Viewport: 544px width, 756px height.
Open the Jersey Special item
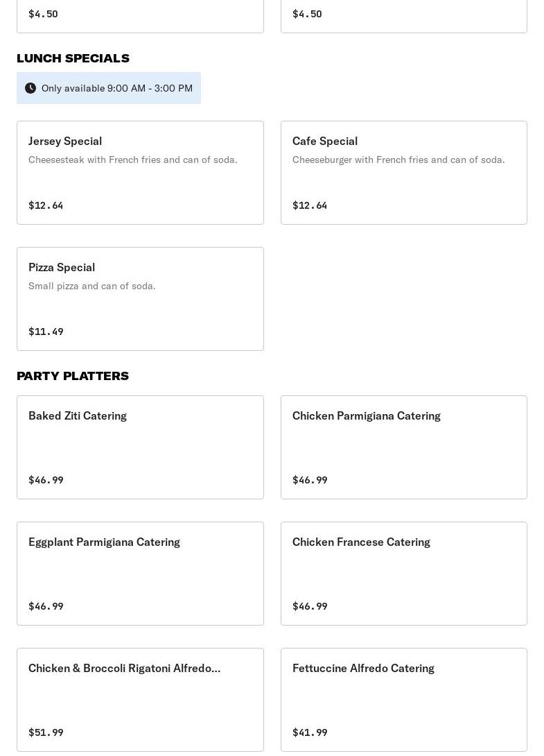click(x=140, y=173)
